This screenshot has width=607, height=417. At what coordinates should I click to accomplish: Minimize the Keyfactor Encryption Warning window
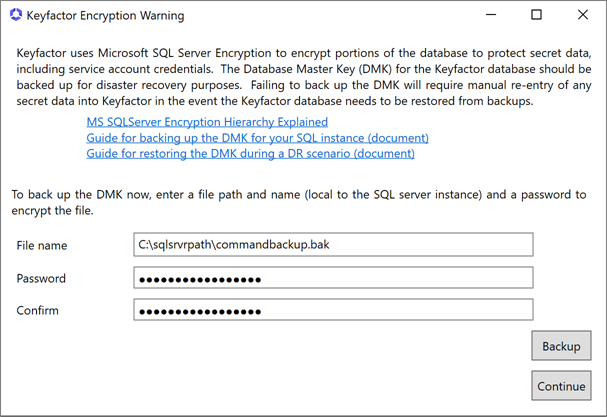490,16
